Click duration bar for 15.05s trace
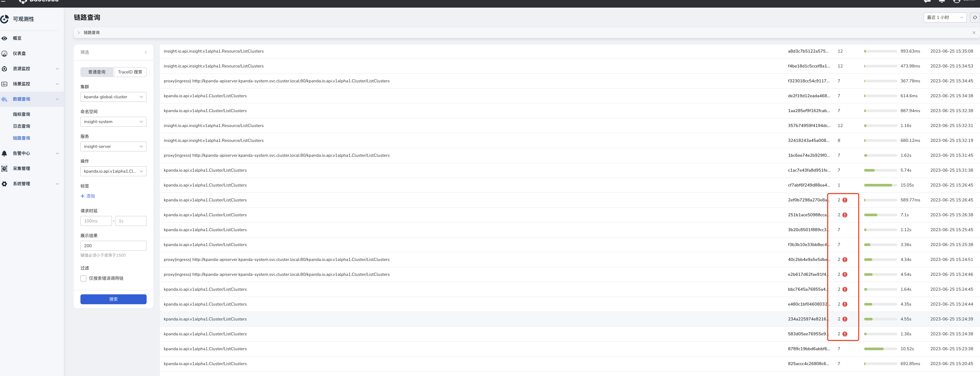Screen dimensions: 980x376 [x=880, y=185]
